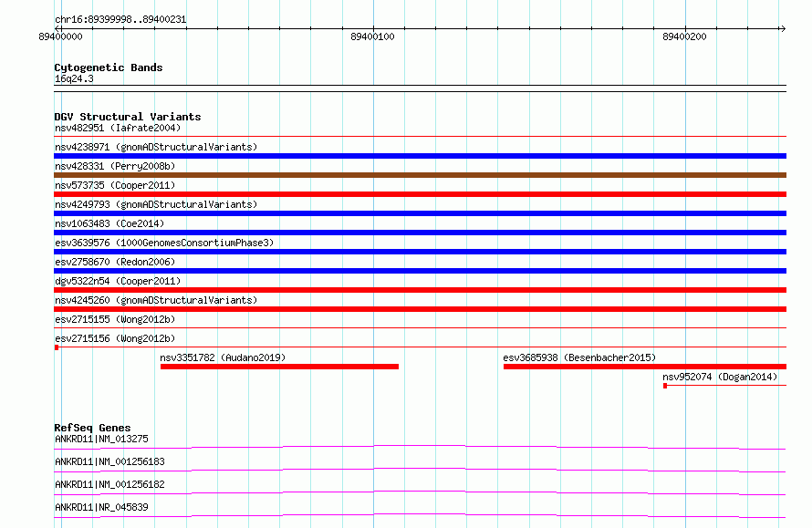812x528 pixels.
Task: Click the esv3639576 (1000GenomesConsortiumPhase3) label
Action: (164, 243)
